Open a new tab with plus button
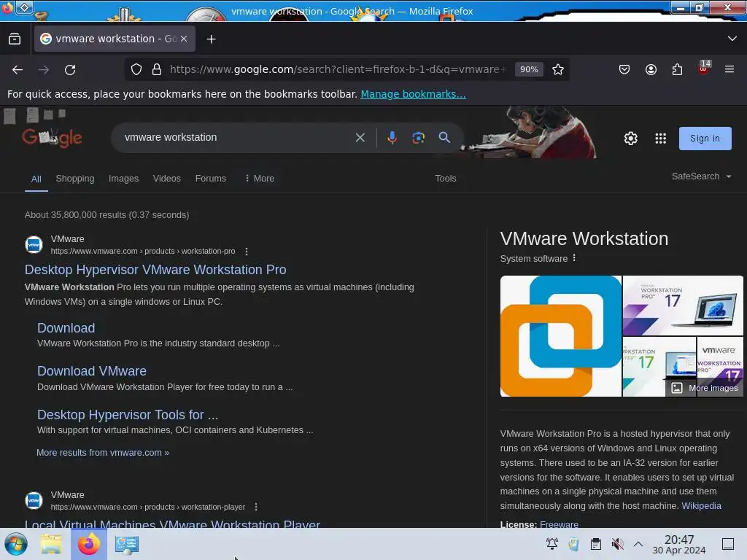Viewport: 747px width, 560px height. [x=211, y=39]
